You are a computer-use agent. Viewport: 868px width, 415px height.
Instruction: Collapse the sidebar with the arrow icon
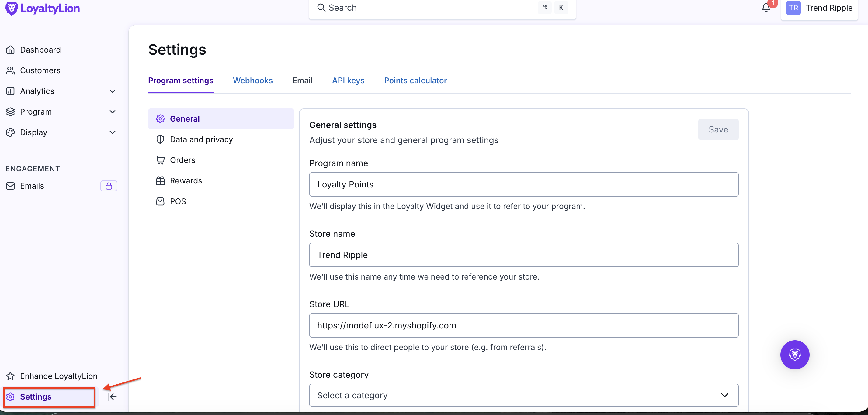coord(112,396)
